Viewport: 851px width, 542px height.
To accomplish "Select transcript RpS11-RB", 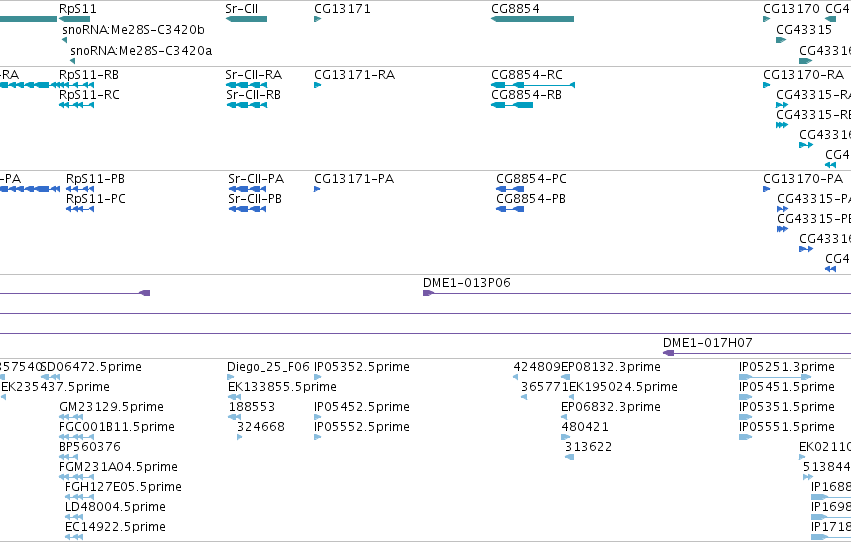I will coord(88,75).
